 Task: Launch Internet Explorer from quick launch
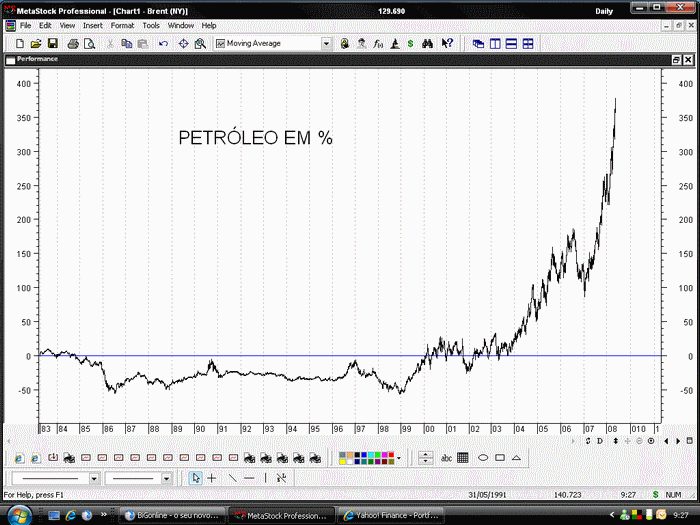coord(70,515)
